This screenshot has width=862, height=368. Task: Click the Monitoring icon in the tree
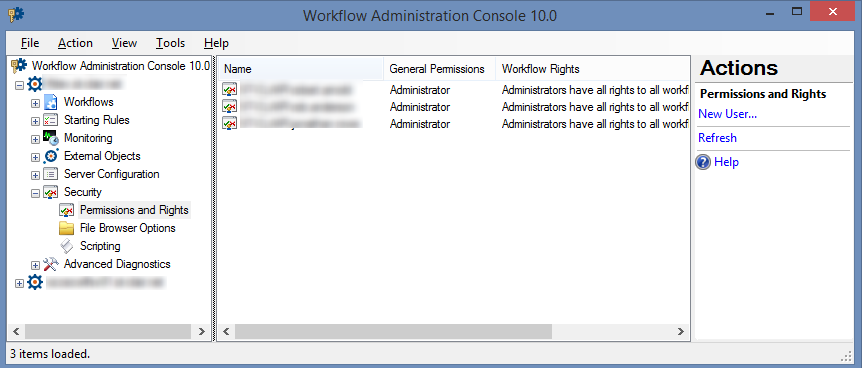click(x=51, y=138)
